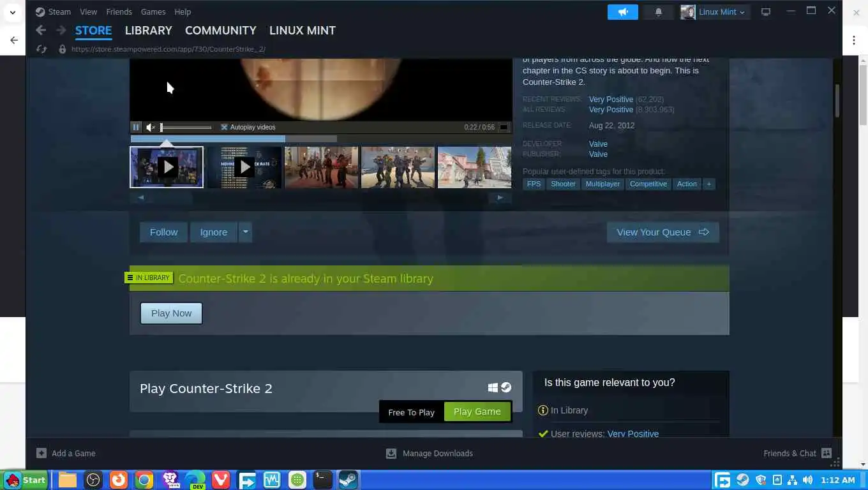Click the Ignore button
The height and width of the screenshot is (490, 868).
213,232
